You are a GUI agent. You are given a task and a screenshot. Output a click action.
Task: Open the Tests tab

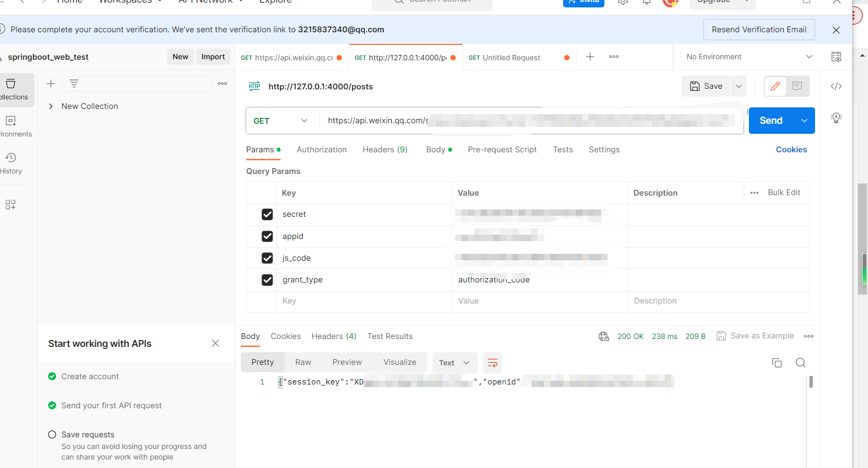tap(563, 150)
